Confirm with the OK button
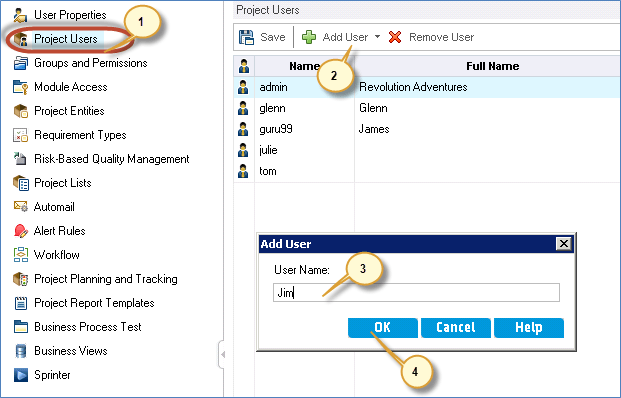This screenshot has width=621, height=398. pos(383,328)
